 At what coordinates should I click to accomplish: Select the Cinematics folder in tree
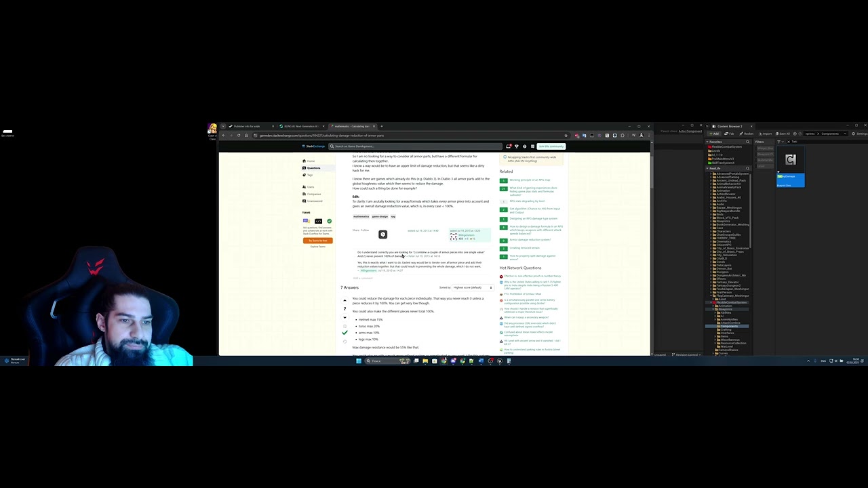click(724, 241)
